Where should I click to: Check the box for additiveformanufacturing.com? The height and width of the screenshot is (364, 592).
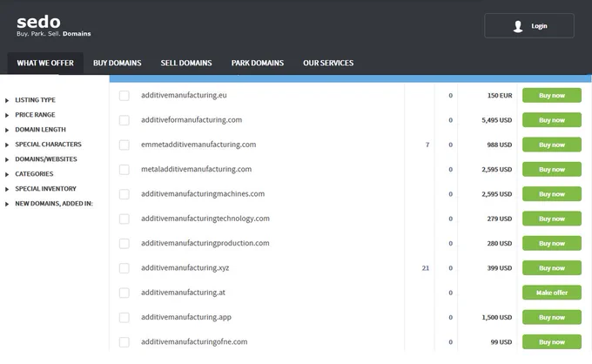click(124, 120)
